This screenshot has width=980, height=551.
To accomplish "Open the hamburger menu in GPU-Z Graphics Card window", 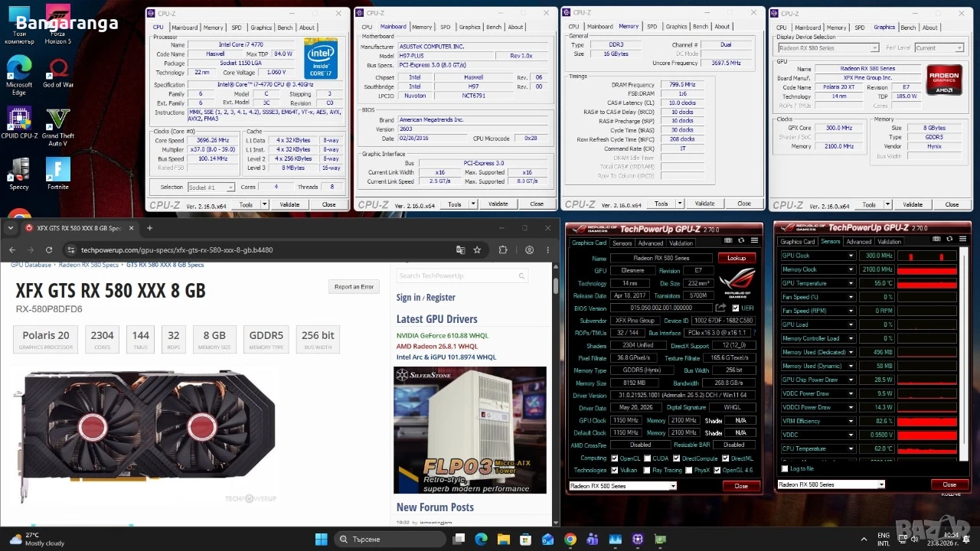I will tap(753, 239).
